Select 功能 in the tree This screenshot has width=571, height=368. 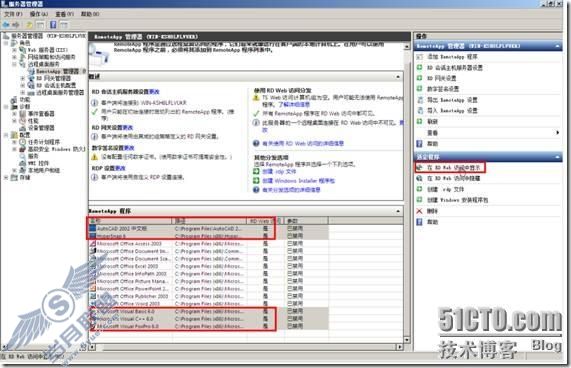pyautogui.click(x=25, y=99)
